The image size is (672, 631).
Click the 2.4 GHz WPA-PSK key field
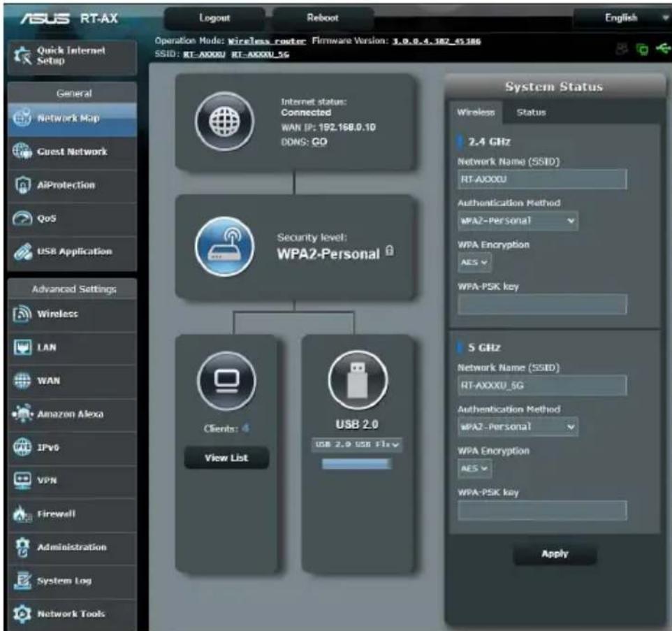[x=542, y=305]
